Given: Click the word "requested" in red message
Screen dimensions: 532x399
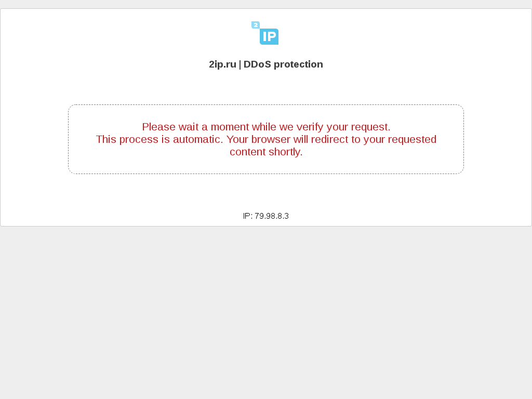Looking at the screenshot, I should [x=412, y=139].
